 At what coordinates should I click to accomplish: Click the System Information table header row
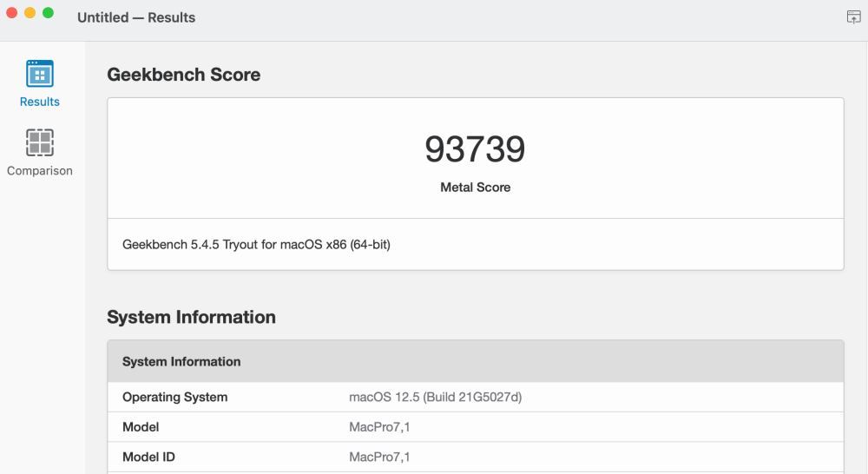(476, 362)
